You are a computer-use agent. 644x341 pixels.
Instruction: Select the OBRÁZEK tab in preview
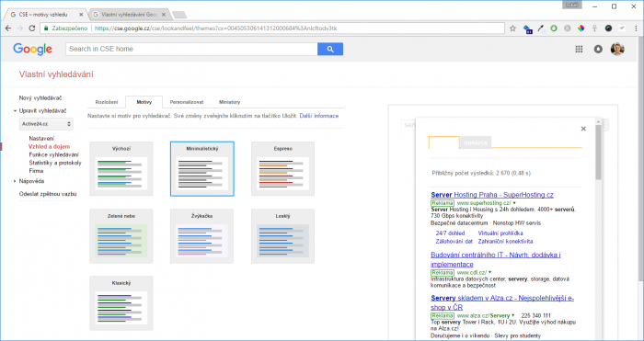(476, 142)
